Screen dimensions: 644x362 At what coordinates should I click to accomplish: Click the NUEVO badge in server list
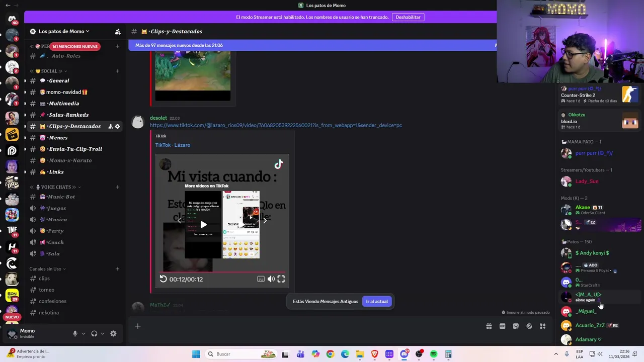[x=12, y=317]
